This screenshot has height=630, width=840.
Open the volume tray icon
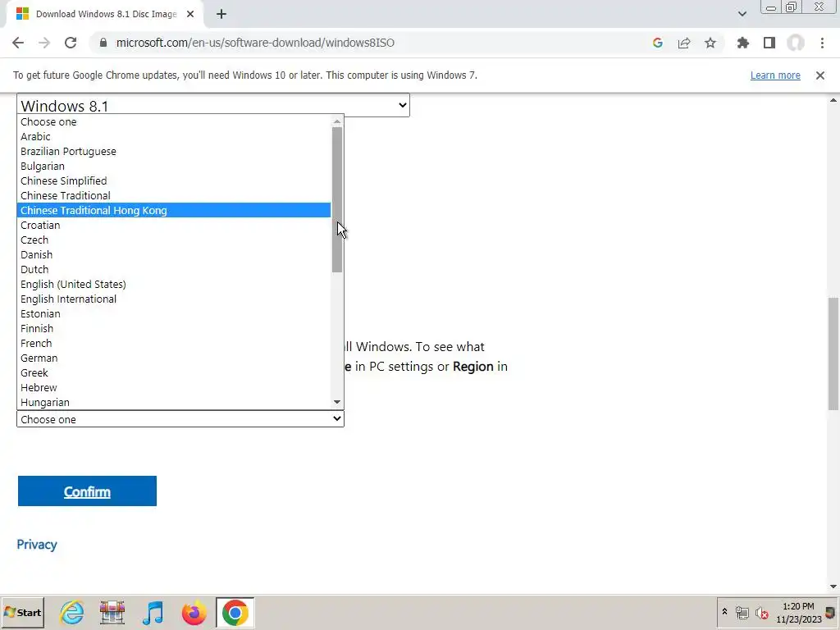[x=762, y=612]
